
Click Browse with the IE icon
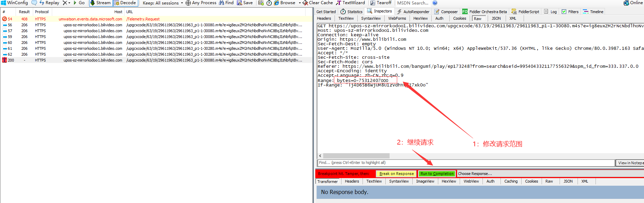point(285,3)
